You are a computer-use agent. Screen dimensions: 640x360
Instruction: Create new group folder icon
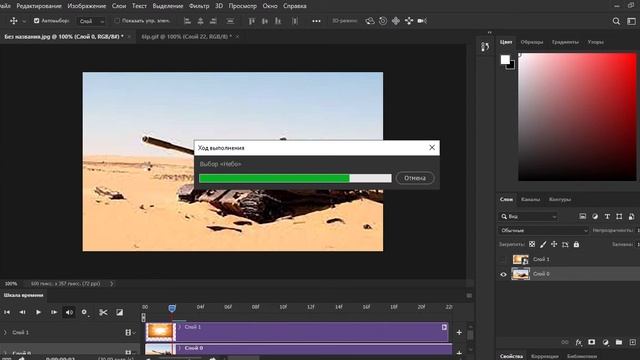[x=619, y=342]
